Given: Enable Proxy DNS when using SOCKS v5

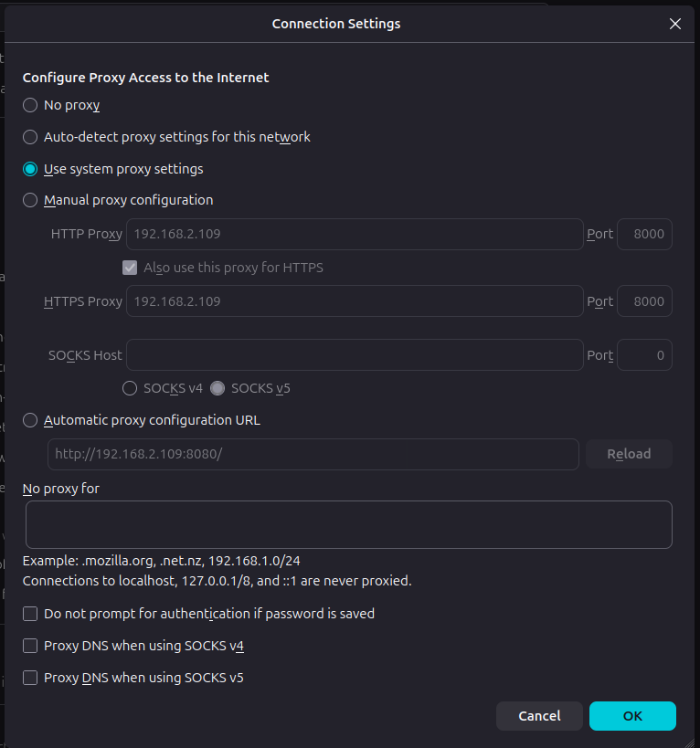Looking at the screenshot, I should coord(30,678).
